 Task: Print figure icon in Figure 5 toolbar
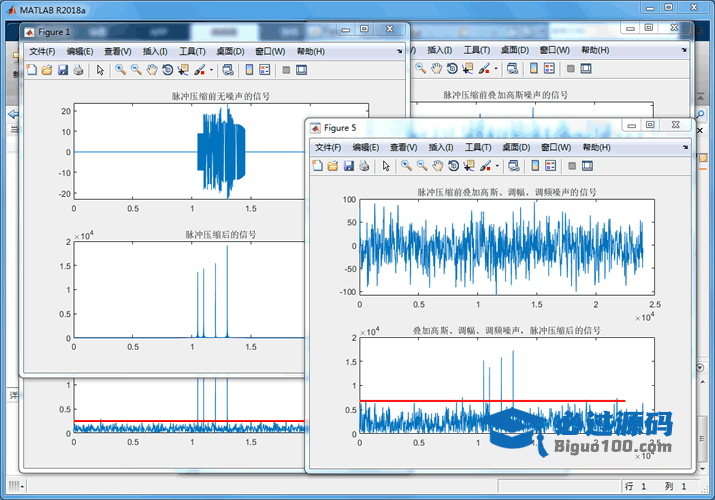(x=364, y=166)
